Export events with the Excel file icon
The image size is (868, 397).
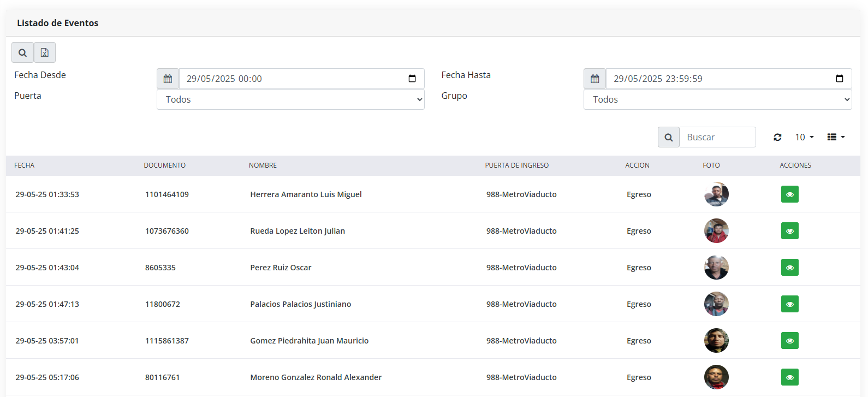coord(45,52)
